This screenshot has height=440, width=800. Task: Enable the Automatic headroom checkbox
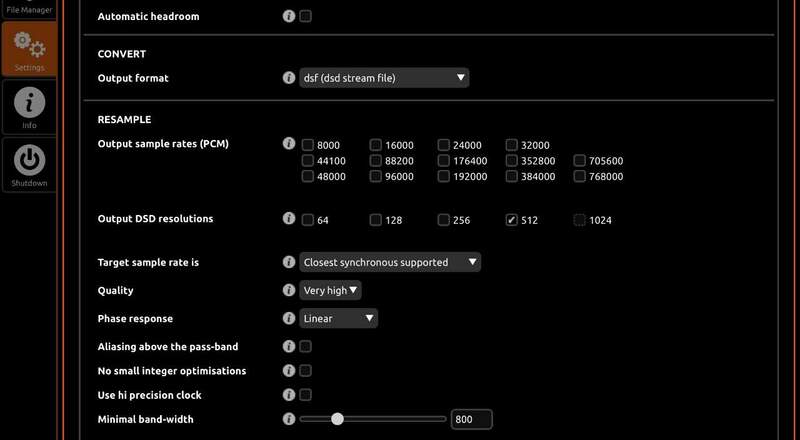[x=306, y=16]
